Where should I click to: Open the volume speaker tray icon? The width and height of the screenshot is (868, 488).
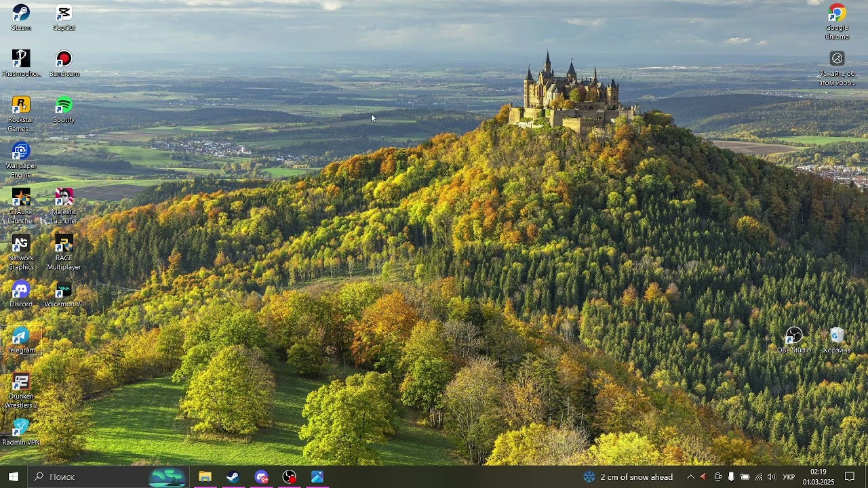coord(771,477)
